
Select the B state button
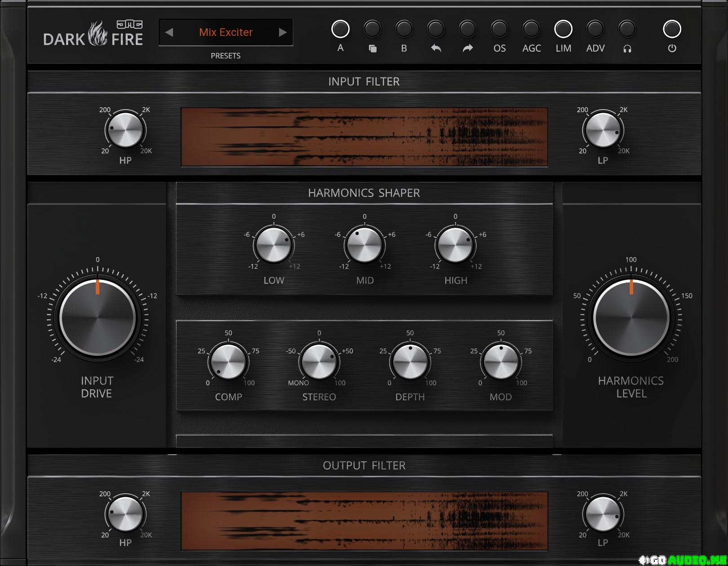pos(404,29)
